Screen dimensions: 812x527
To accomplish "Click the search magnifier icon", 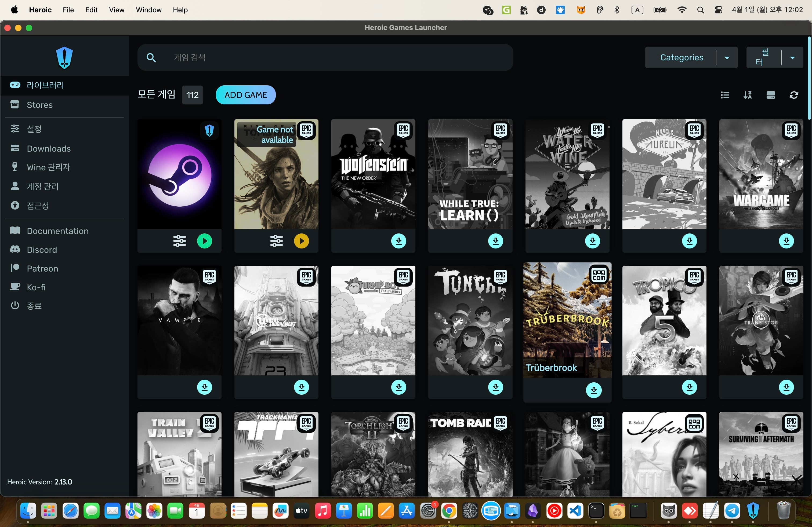I will [x=151, y=58].
